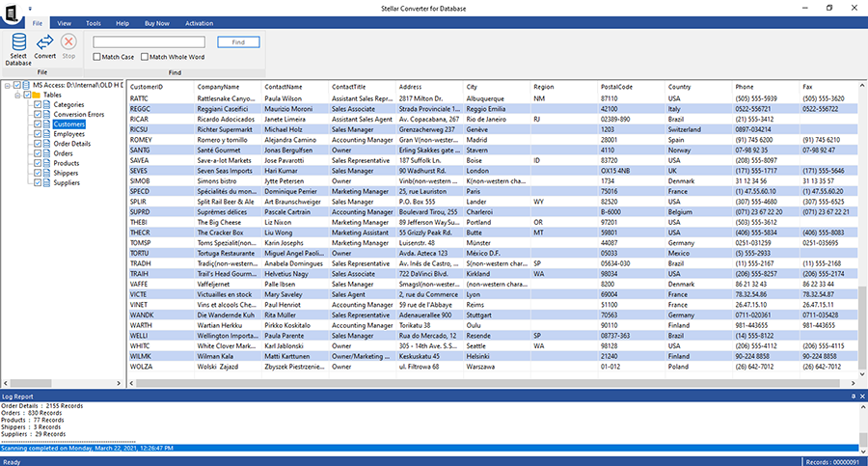Screen dimensions: 868x466
Task: Select the Orders tree item label
Action: (x=63, y=153)
